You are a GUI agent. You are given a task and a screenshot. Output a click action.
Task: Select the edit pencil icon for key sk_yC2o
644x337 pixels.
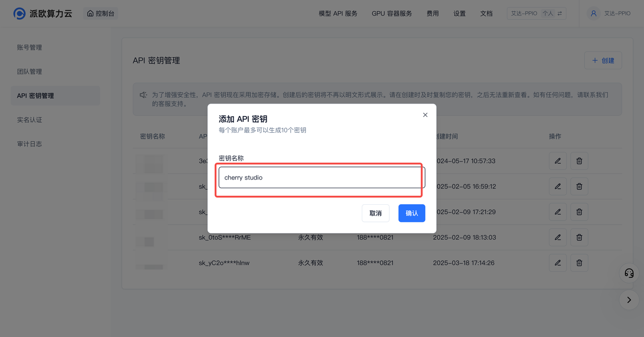[x=557, y=263]
